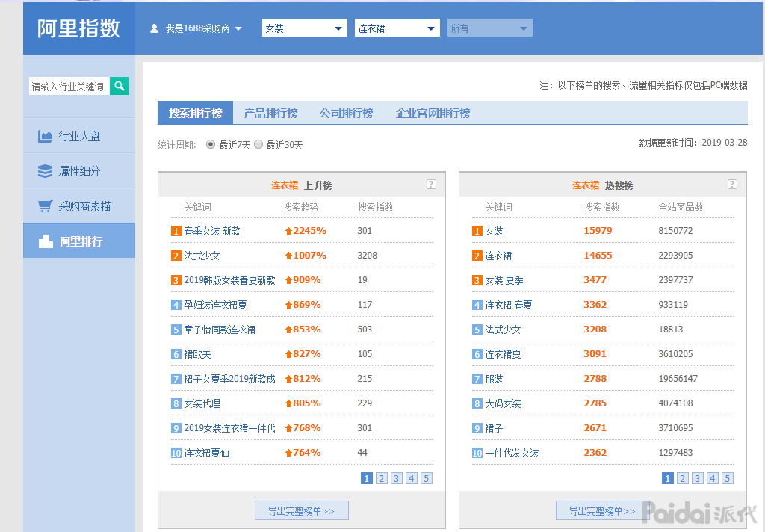Open keyword 女装 夏季 in 热搜榜
Screen dimensions: 765x532
[x=504, y=280]
